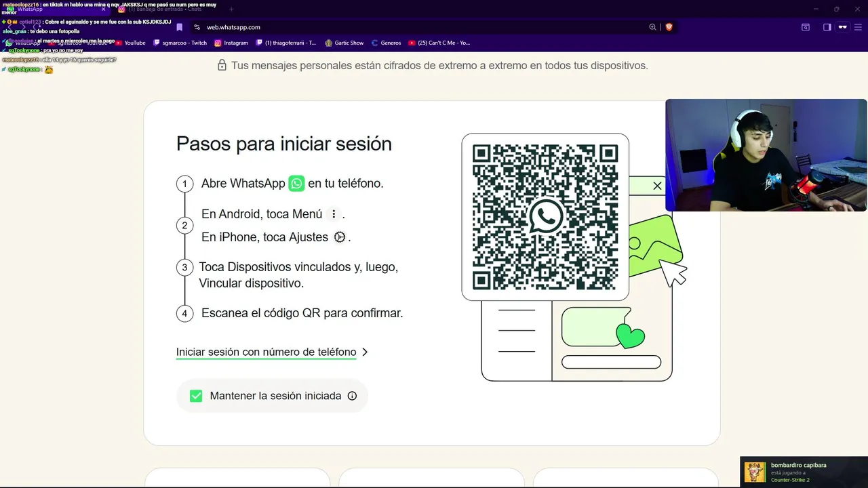Click text Escanea el código QR para confirmar
The height and width of the screenshot is (488, 868).
pos(302,313)
